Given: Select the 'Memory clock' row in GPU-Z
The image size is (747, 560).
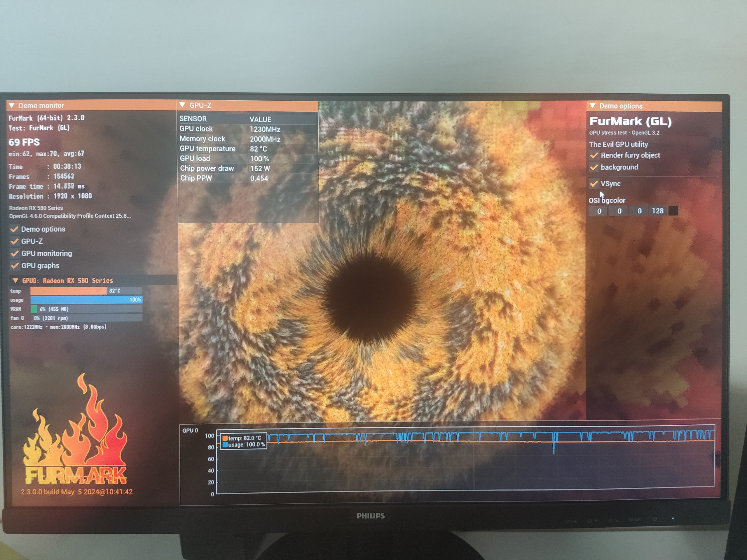Looking at the screenshot, I should (x=248, y=139).
